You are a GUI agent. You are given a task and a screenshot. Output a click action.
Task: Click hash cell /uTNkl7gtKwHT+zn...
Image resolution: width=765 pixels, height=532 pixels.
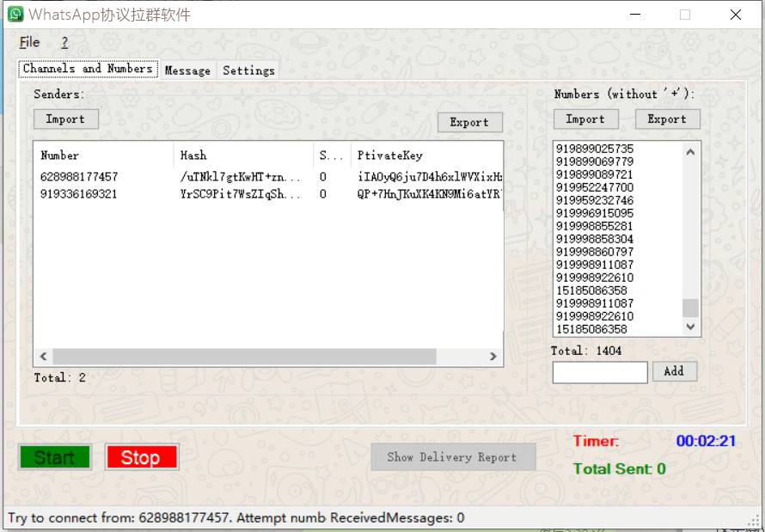tap(240, 176)
